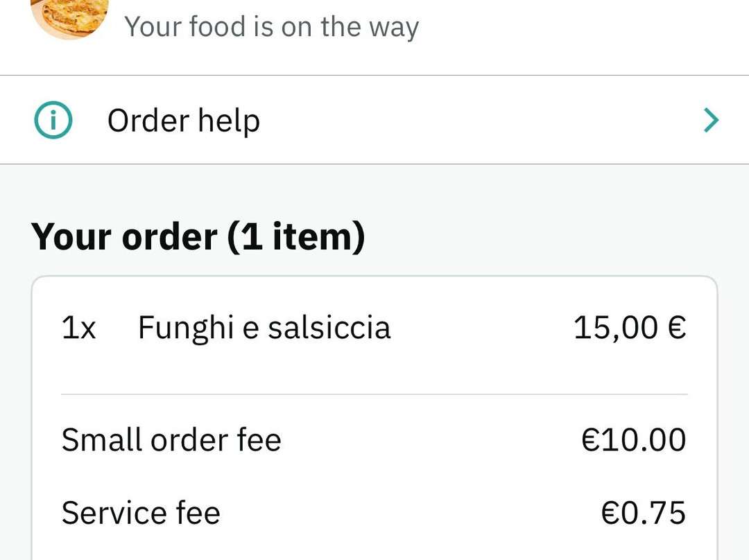749x560 pixels.
Task: Open the Funghi e salsiccia item
Action: tap(264, 327)
